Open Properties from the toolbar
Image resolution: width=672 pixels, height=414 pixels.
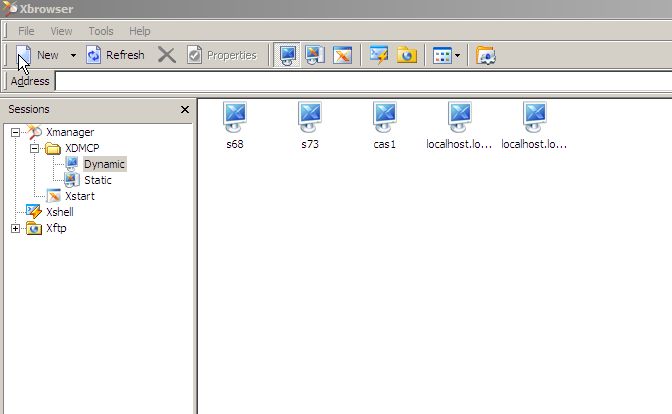pyautogui.click(x=222, y=55)
